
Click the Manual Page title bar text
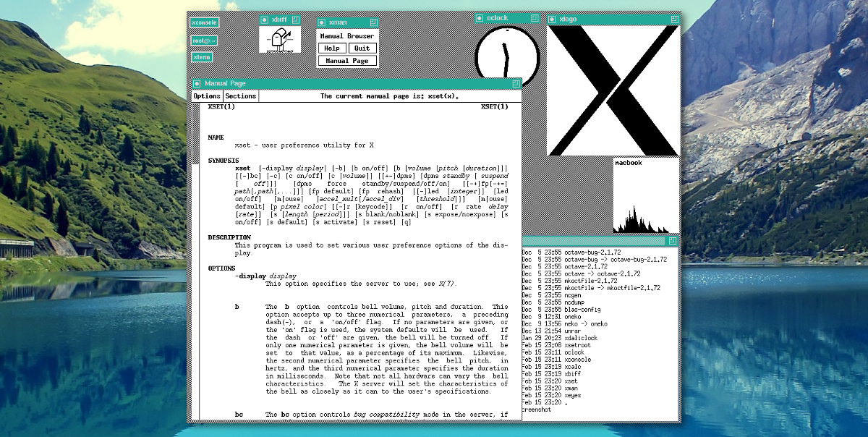[225, 84]
